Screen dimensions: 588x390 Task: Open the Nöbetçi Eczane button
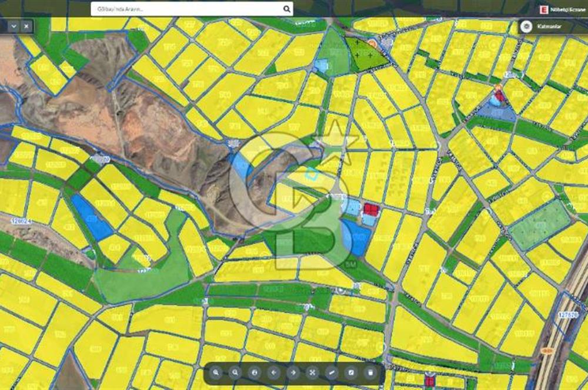click(x=563, y=10)
